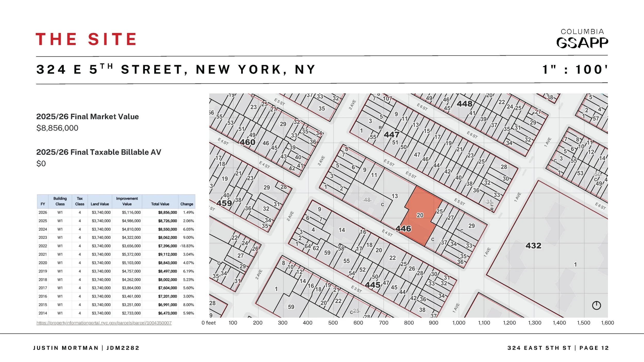Click block 460 label on map
Image resolution: width=644 pixels, height=362 pixels.
[248, 142]
